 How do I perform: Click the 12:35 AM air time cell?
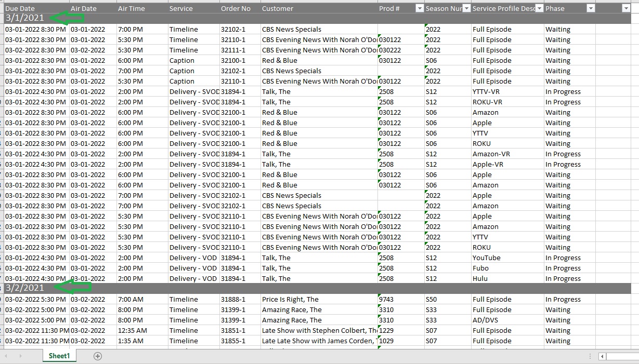coord(142,330)
